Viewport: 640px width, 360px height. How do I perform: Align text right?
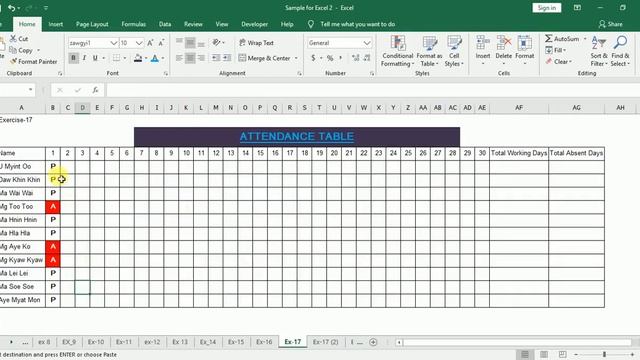(x=201, y=58)
